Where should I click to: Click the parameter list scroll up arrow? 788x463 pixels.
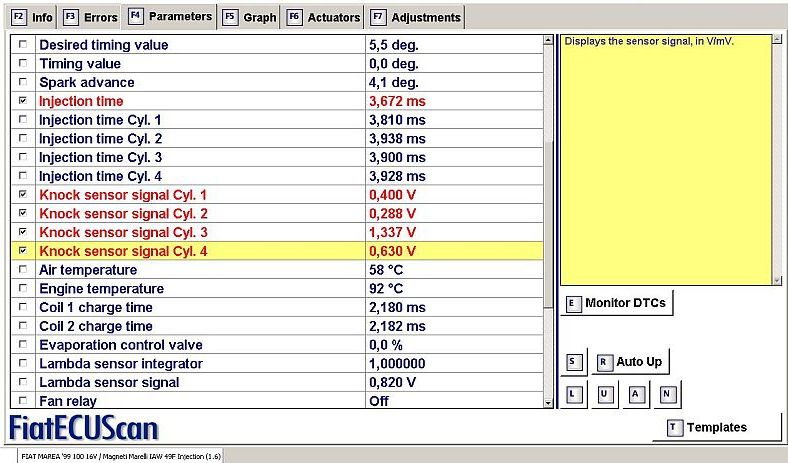pyautogui.click(x=548, y=40)
